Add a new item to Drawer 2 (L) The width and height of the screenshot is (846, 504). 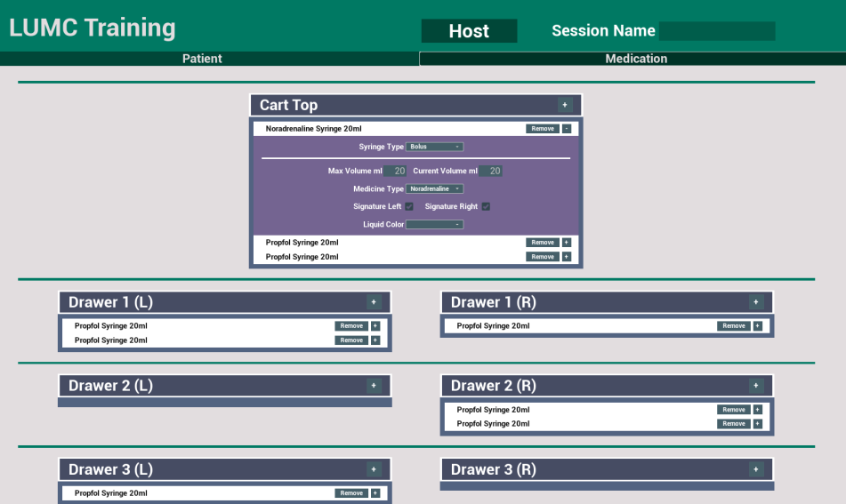[374, 386]
